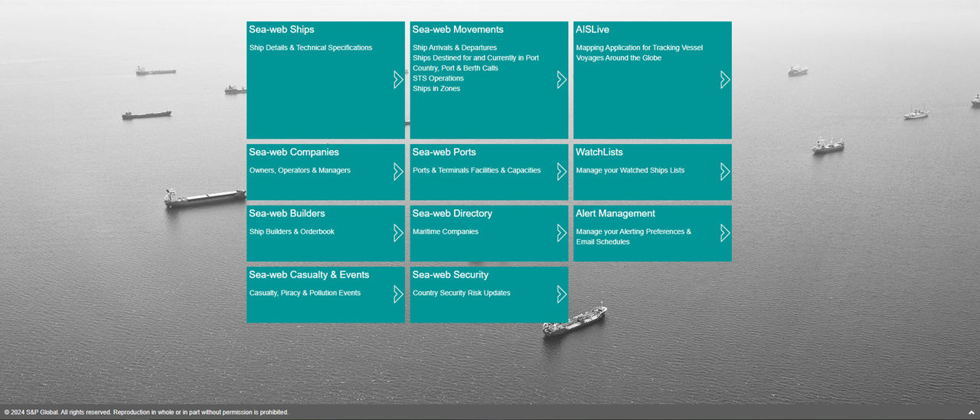Open the Alert Management heading
The height and width of the screenshot is (420, 980).
616,214
